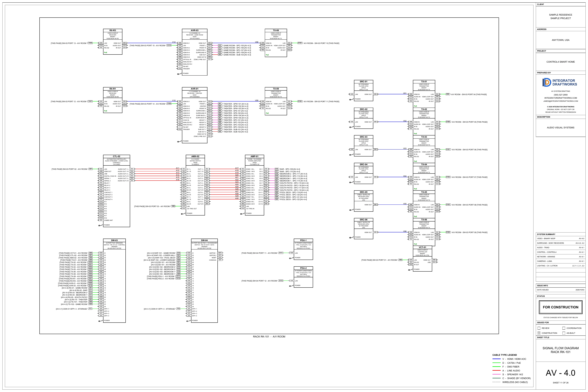Click the DATE ISSUED 2026/10/03 row
The image size is (588, 392).
(x=560, y=290)
